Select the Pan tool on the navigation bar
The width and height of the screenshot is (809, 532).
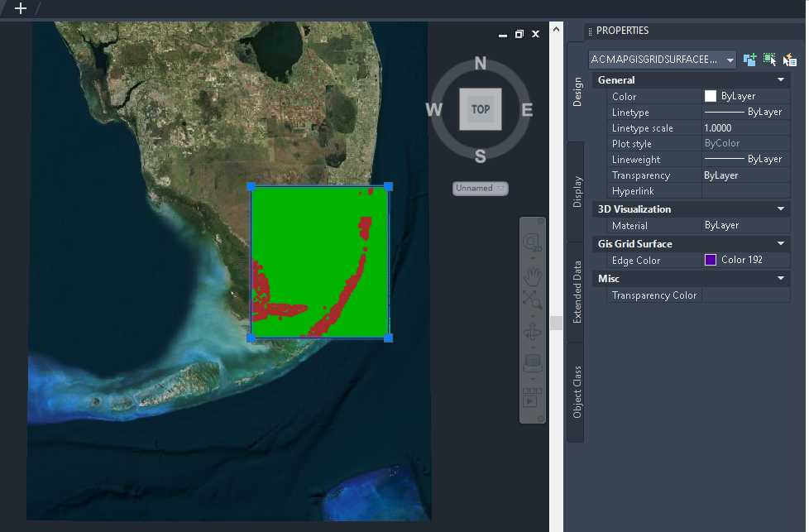[x=532, y=277]
